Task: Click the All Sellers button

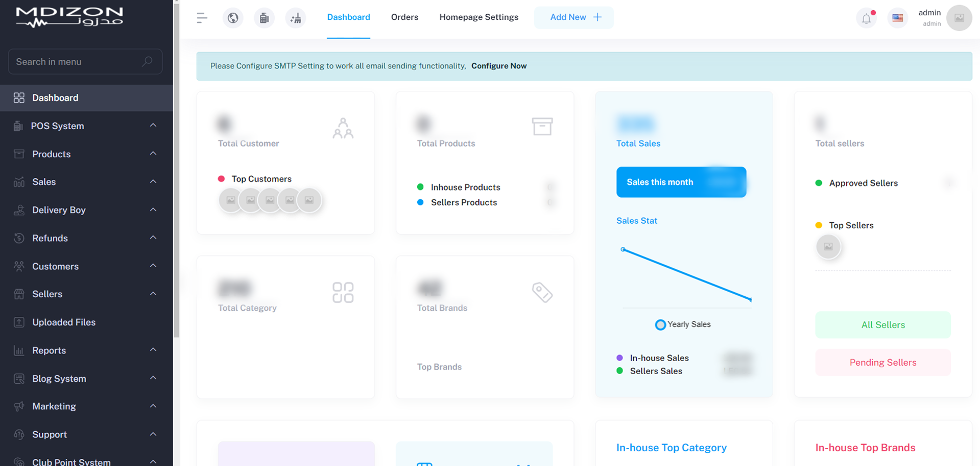Action: (882, 325)
